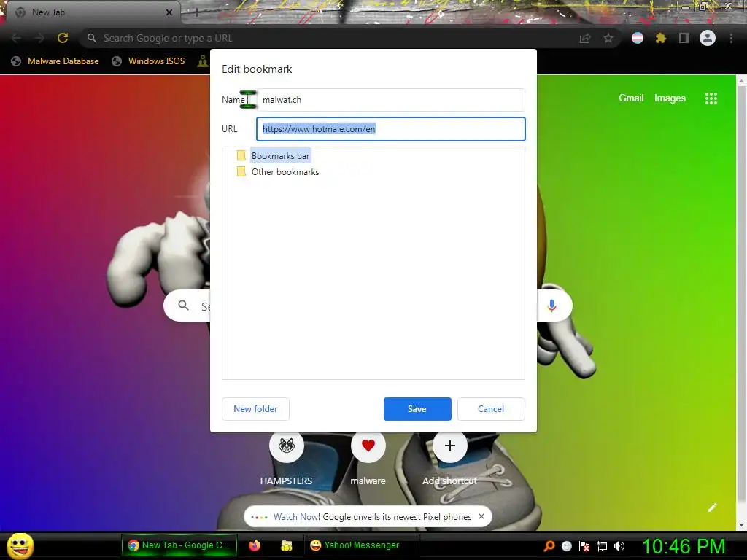Save the bookmark changes

[x=417, y=409]
